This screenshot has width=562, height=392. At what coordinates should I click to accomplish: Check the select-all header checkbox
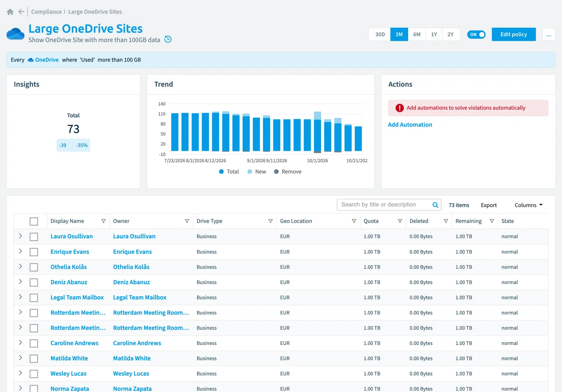pyautogui.click(x=34, y=221)
